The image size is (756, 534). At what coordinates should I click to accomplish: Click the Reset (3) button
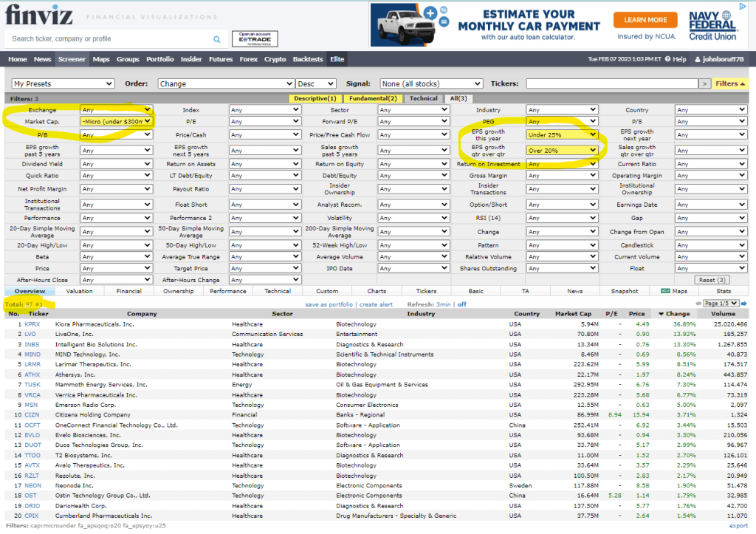pos(713,280)
